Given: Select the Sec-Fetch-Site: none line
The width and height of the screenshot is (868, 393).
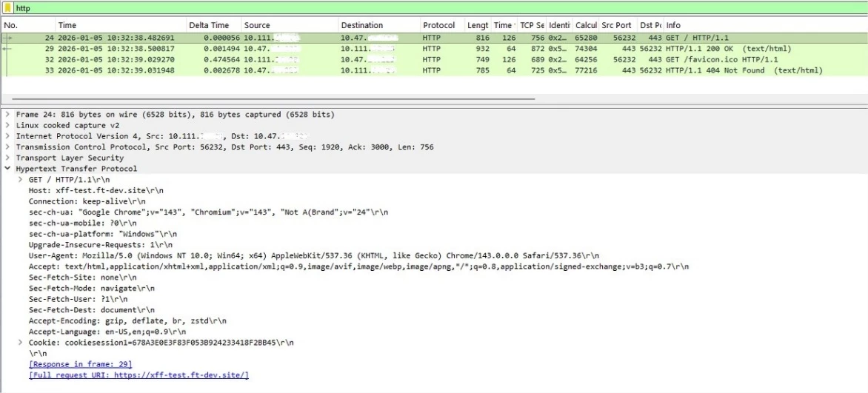Looking at the screenshot, I should 83,278.
